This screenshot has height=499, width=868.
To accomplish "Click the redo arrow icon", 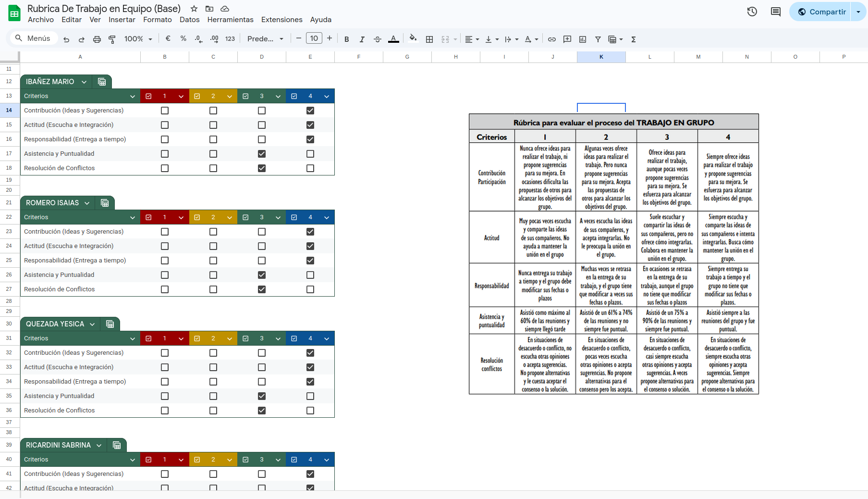I will [x=82, y=39].
